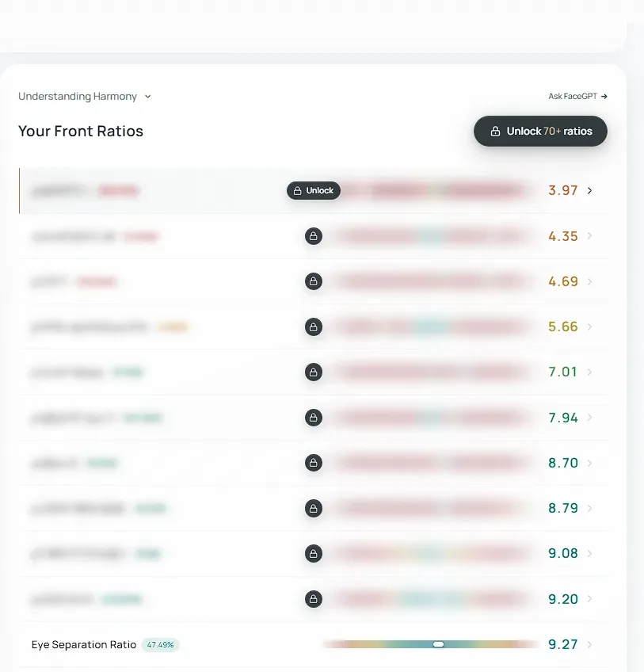This screenshot has height=672, width=644.
Task: Click lock icon in the 7.01 row
Action: 314,372
